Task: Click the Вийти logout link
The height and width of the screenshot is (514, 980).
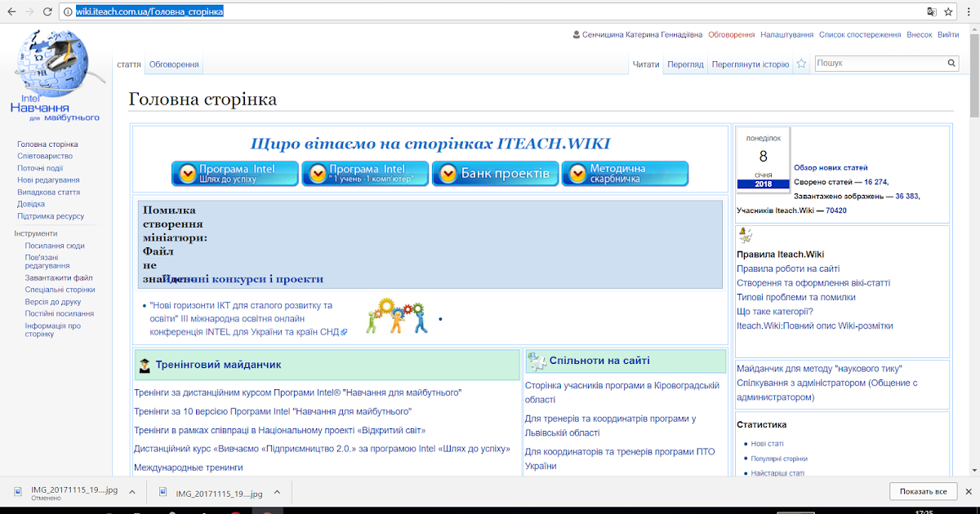Action: (948, 35)
